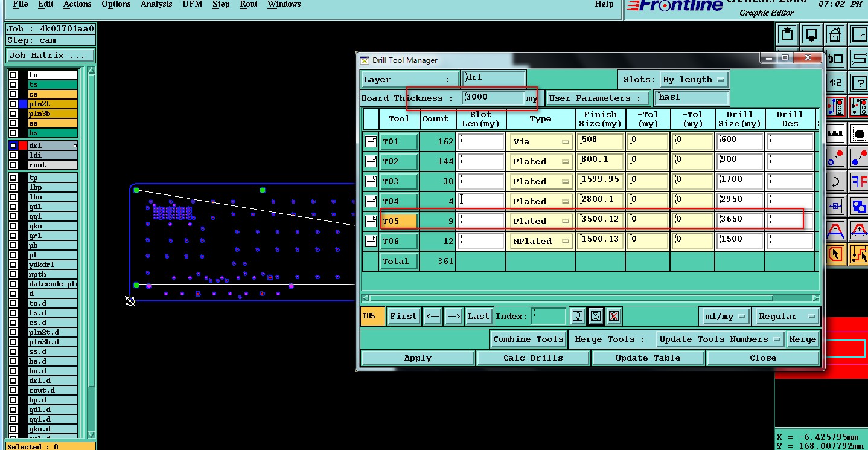This screenshot has height=450, width=868.
Task: Click the solid blue circle to red dot icon
Action: point(858,157)
